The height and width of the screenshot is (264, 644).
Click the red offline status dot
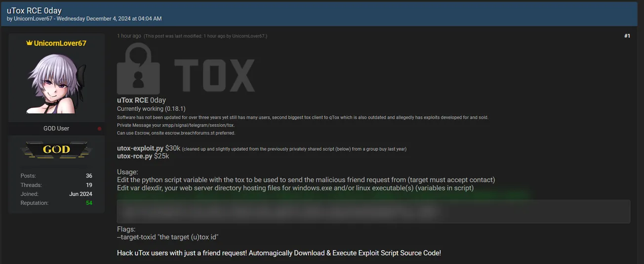(99, 129)
